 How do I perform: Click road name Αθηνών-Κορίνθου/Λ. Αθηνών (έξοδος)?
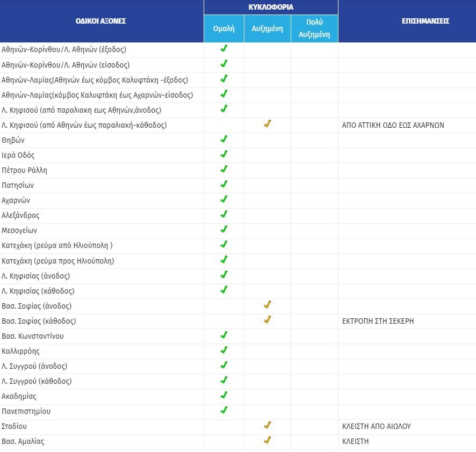(x=64, y=49)
